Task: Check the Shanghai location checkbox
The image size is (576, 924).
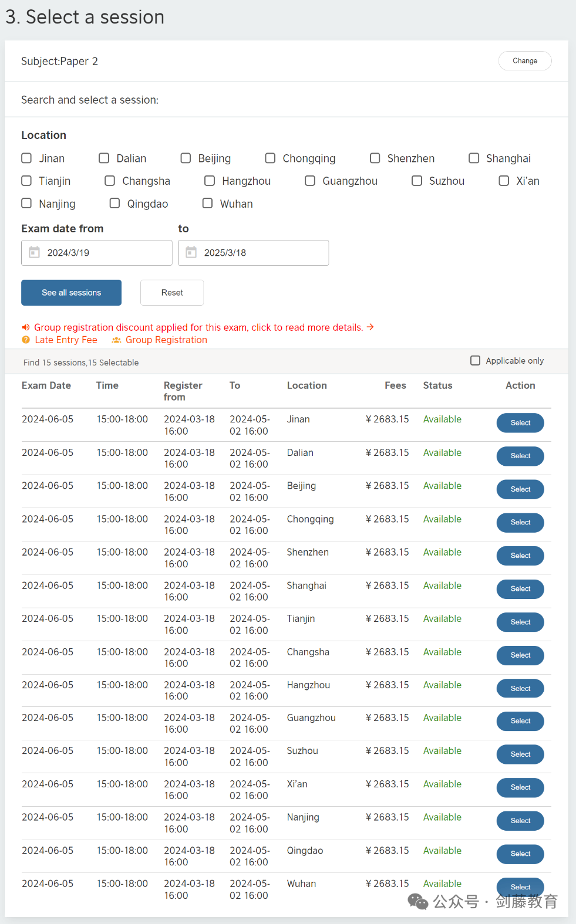Action: pyautogui.click(x=474, y=158)
